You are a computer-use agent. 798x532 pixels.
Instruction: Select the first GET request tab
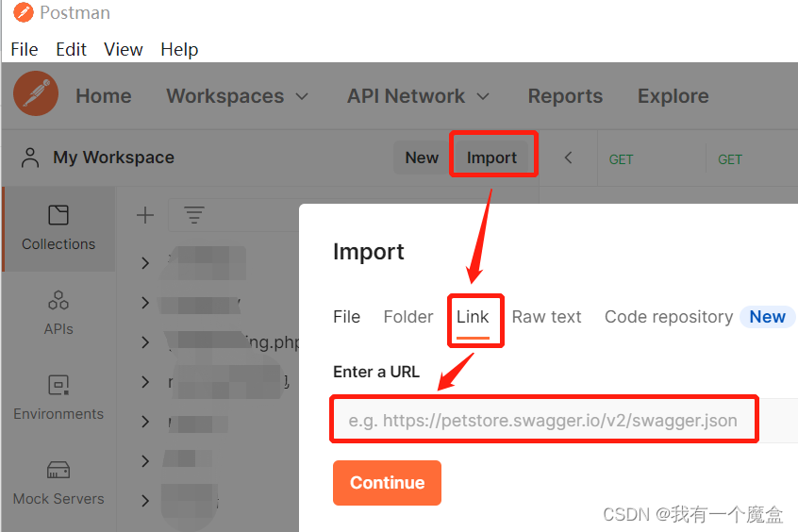pyautogui.click(x=621, y=159)
